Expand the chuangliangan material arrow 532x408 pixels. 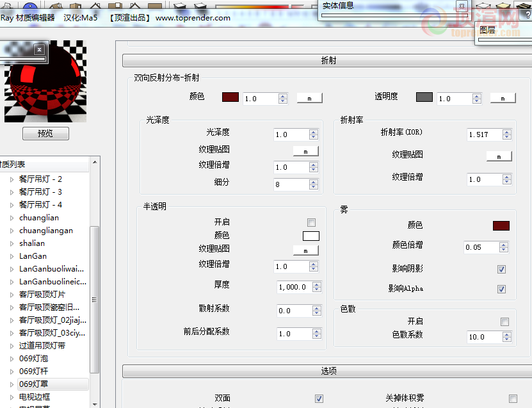(12, 231)
